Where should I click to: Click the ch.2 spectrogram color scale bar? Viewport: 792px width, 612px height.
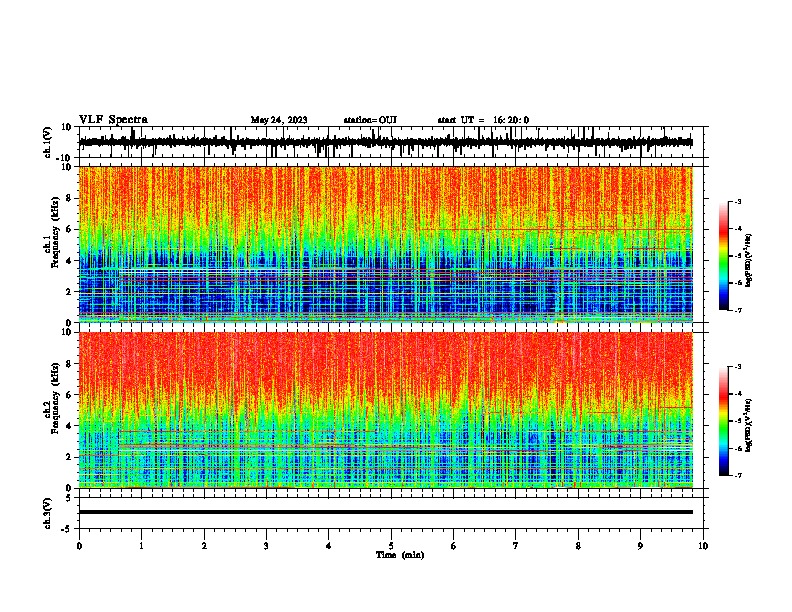724,421
